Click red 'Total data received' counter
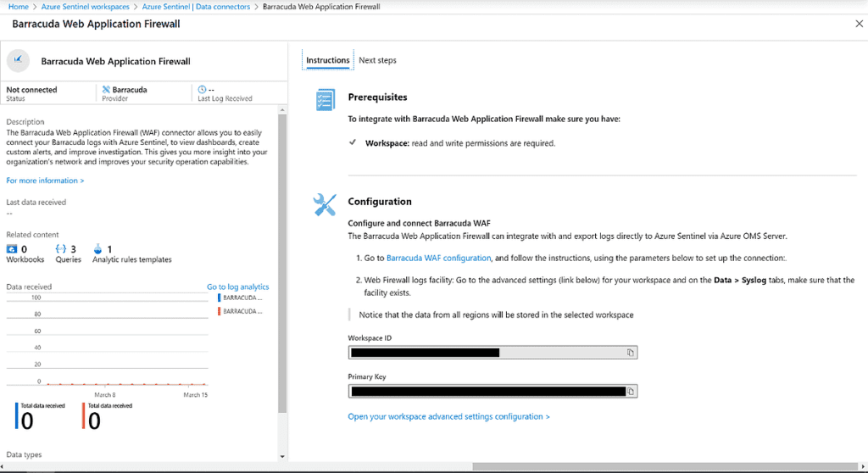This screenshot has height=473, width=868. tap(108, 416)
